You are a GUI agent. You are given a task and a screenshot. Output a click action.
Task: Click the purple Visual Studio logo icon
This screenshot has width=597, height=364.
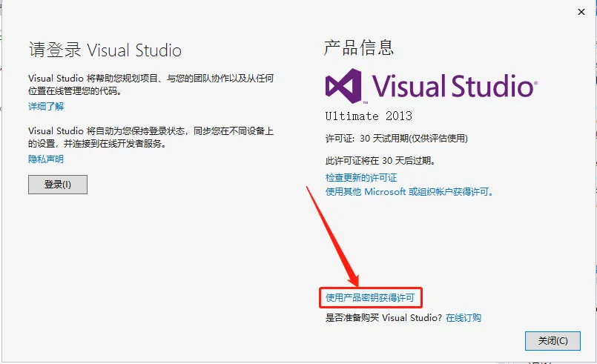(x=343, y=86)
